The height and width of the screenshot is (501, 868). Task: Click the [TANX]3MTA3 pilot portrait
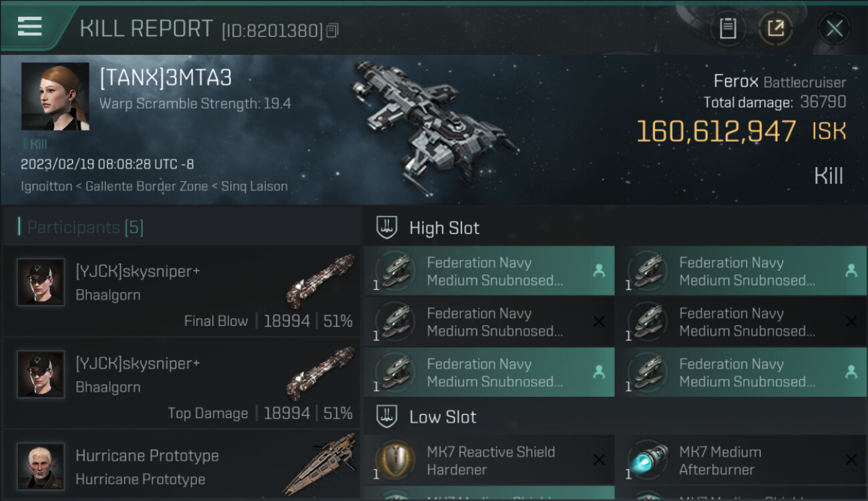pos(55,96)
